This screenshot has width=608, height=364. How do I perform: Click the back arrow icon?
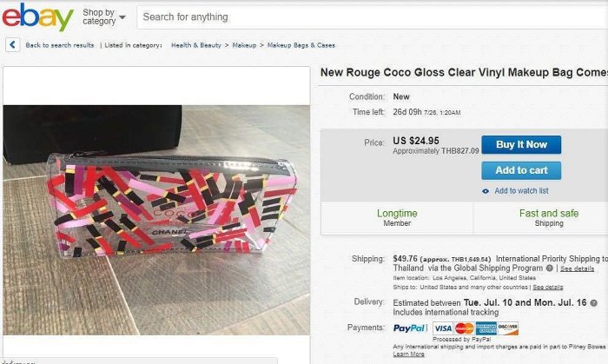click(12, 45)
